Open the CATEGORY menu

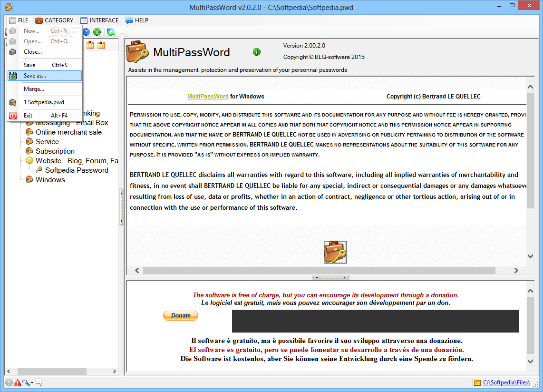tap(54, 20)
